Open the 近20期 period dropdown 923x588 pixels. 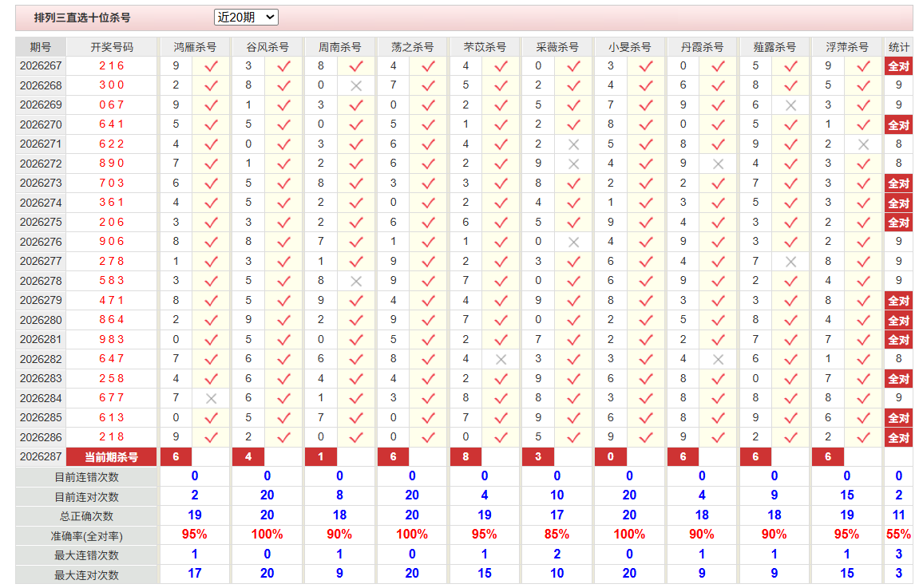tap(246, 18)
